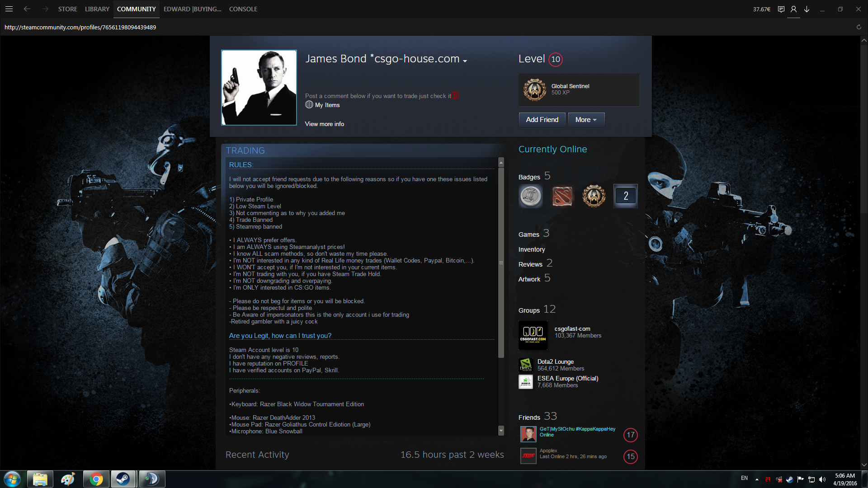Open the friends chat icon
The width and height of the screenshot is (868, 488).
(x=781, y=9)
